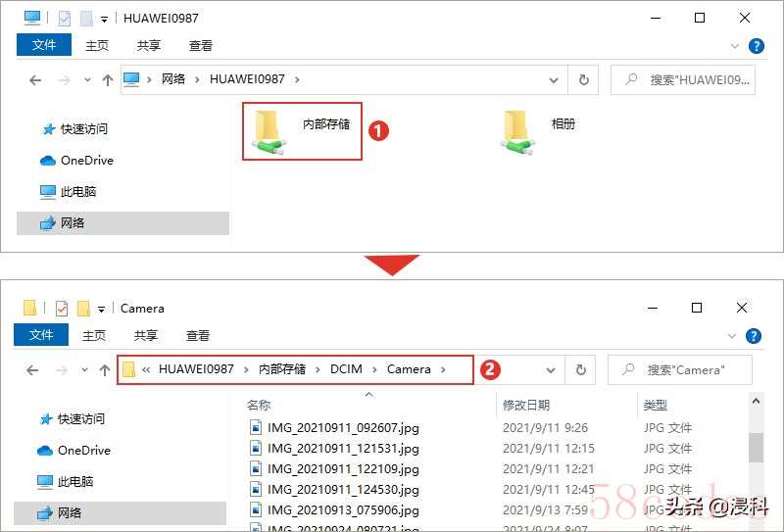Open address history dropdown in Camera window

point(551,370)
